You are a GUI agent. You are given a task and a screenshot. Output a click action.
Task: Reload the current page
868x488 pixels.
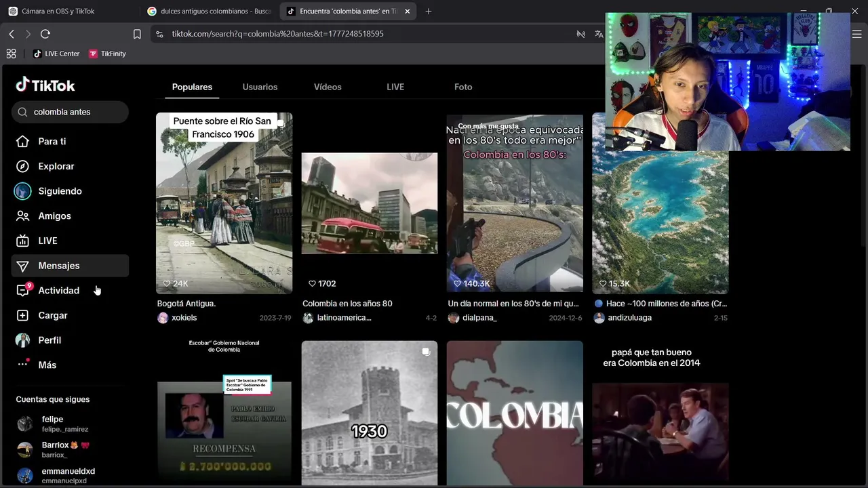point(45,34)
